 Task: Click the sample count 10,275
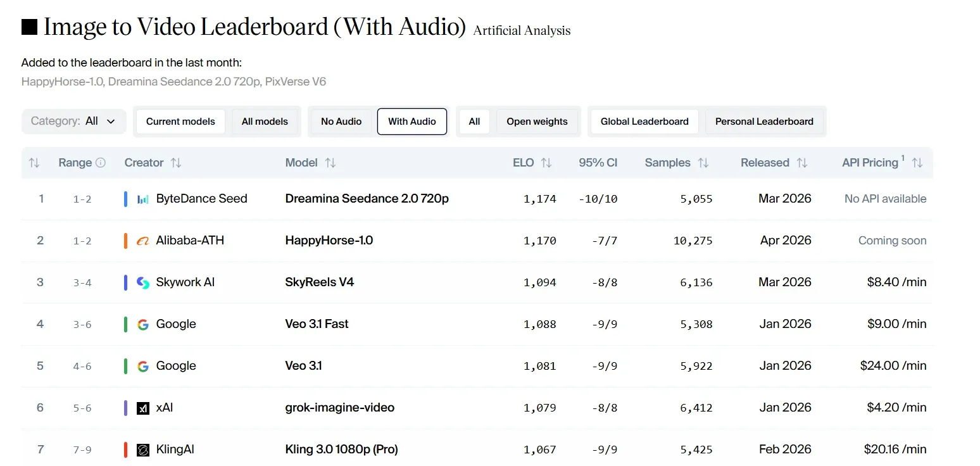[693, 241]
